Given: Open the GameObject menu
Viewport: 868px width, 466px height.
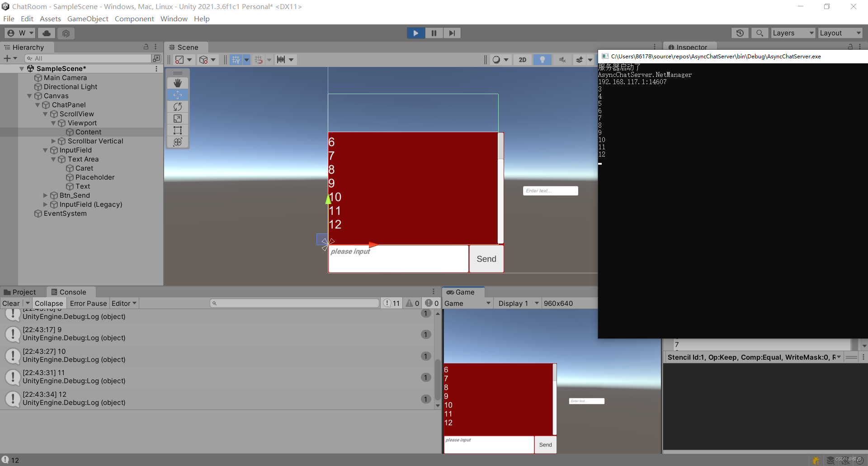Looking at the screenshot, I should (x=88, y=19).
